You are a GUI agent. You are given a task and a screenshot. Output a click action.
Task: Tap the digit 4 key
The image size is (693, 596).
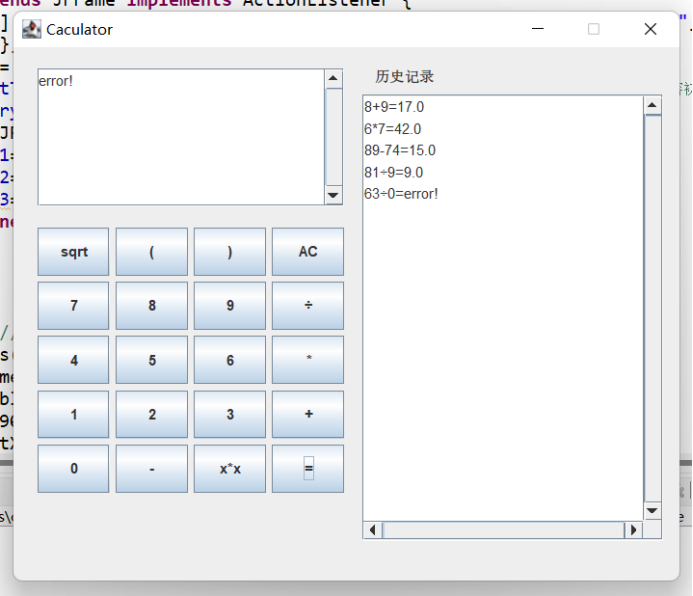click(x=73, y=360)
